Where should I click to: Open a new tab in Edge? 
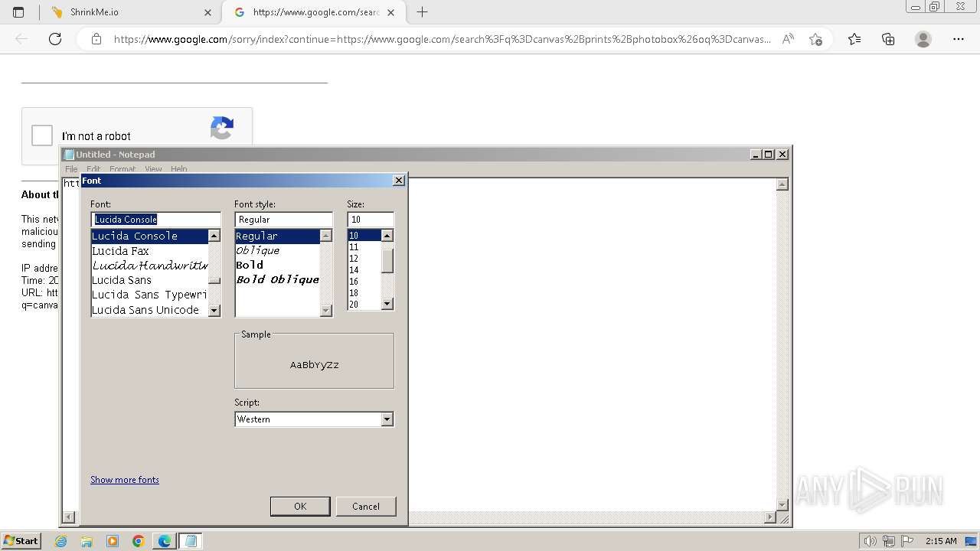(x=422, y=12)
